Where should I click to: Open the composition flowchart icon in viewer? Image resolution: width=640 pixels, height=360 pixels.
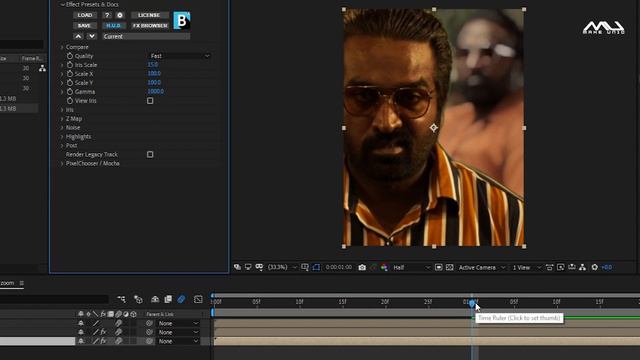582,267
